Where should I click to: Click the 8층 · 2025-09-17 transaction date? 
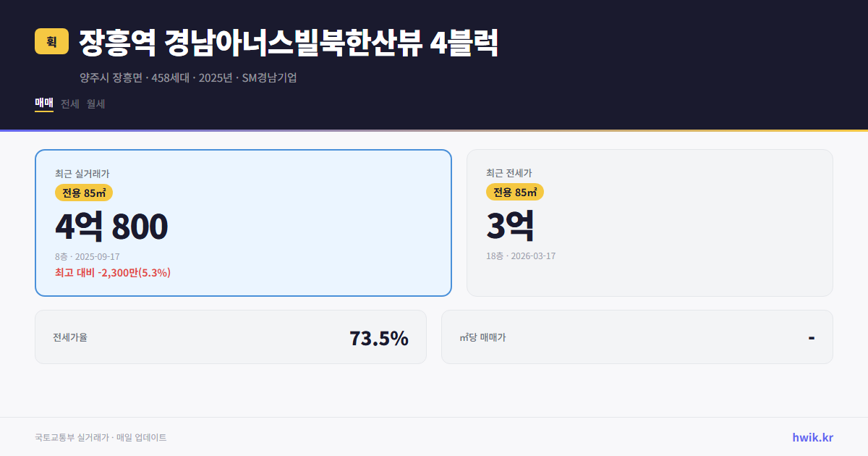pyautogui.click(x=88, y=256)
